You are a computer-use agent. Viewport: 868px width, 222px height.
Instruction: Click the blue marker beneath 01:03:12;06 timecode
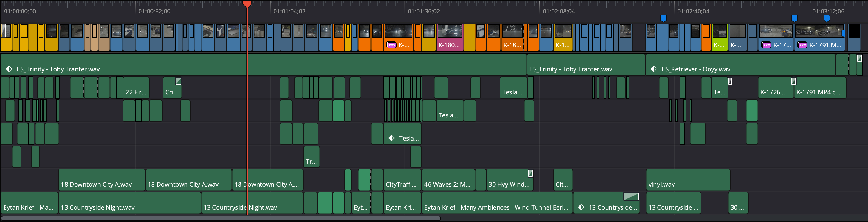pyautogui.click(x=827, y=18)
